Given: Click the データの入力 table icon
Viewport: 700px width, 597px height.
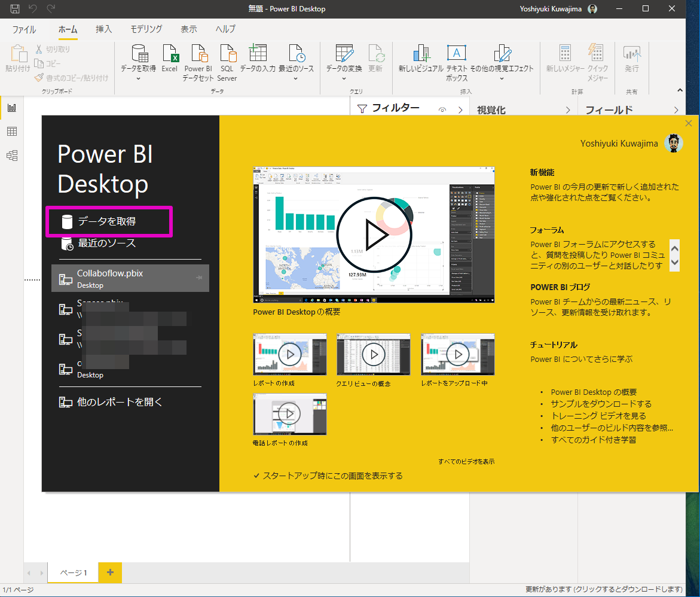Looking at the screenshot, I should pos(258,53).
